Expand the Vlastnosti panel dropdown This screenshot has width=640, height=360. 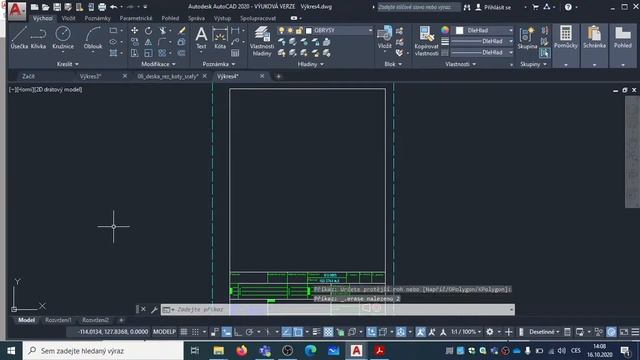point(460,64)
